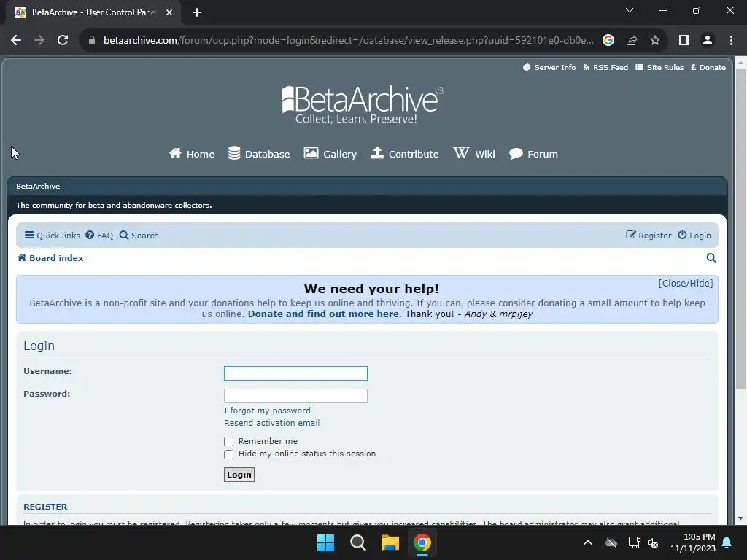Click the share page icon in address bar
The width and height of the screenshot is (747, 560).
[x=632, y=41]
